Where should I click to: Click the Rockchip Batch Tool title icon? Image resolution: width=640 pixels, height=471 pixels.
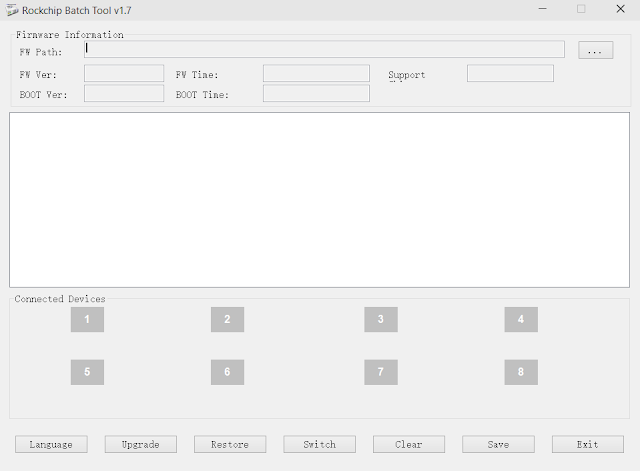(12, 10)
